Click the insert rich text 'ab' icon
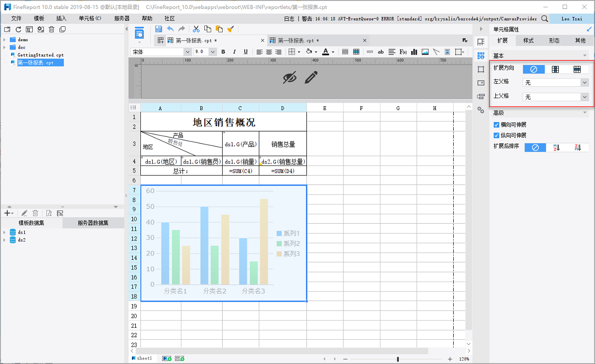595x364 pixels. (381, 52)
